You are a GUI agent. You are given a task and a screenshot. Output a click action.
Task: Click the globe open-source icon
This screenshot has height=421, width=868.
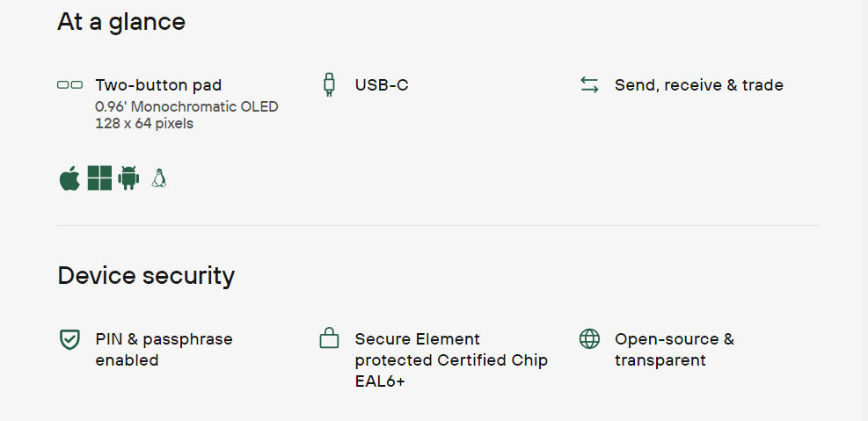(589, 338)
